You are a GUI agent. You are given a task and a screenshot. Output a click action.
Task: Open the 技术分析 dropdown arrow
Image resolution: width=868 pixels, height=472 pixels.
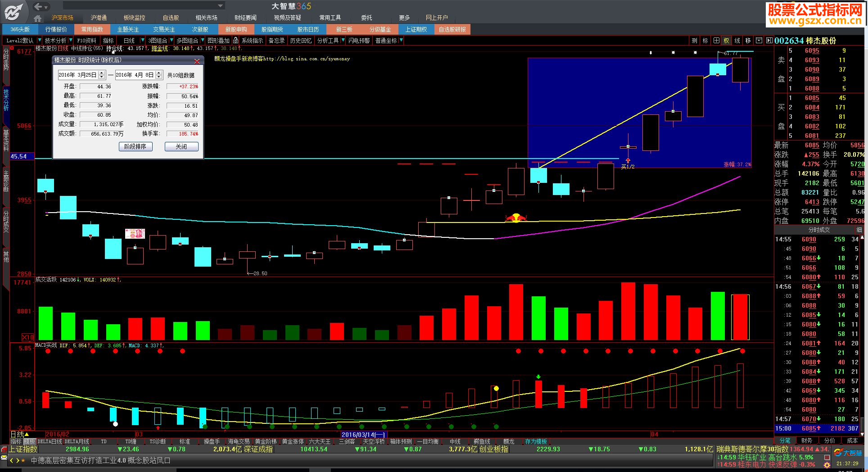[71, 41]
